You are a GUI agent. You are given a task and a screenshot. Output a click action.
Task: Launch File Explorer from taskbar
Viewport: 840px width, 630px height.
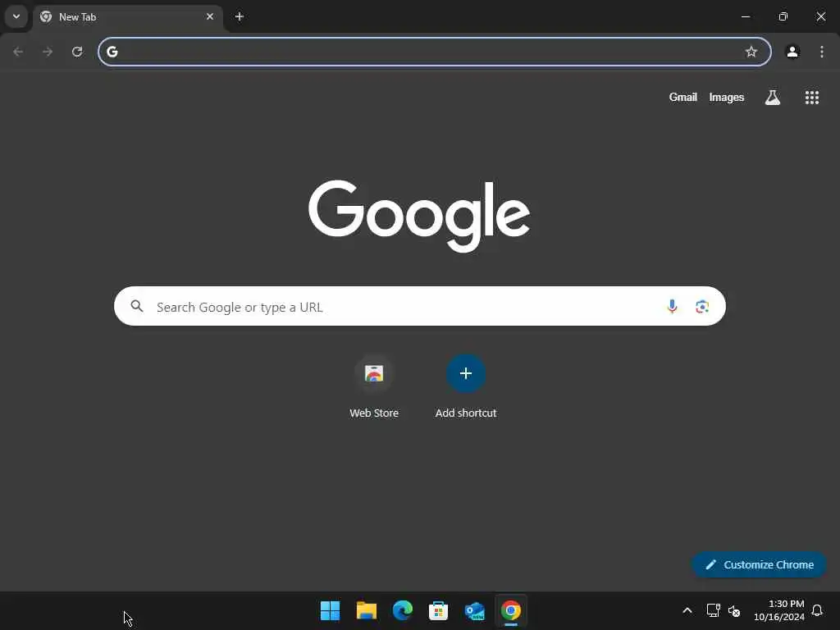[367, 610]
